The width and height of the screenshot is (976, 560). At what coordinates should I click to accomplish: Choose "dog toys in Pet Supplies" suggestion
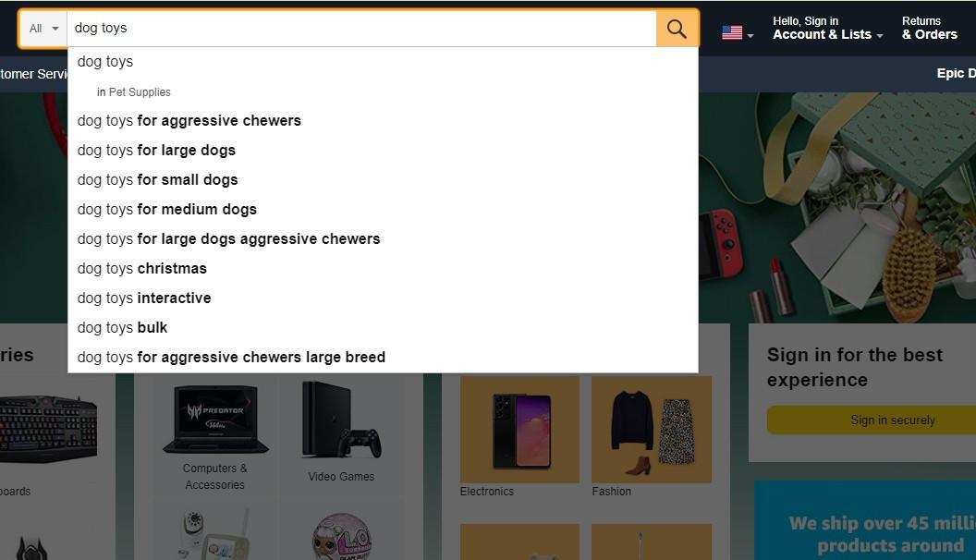tap(135, 91)
